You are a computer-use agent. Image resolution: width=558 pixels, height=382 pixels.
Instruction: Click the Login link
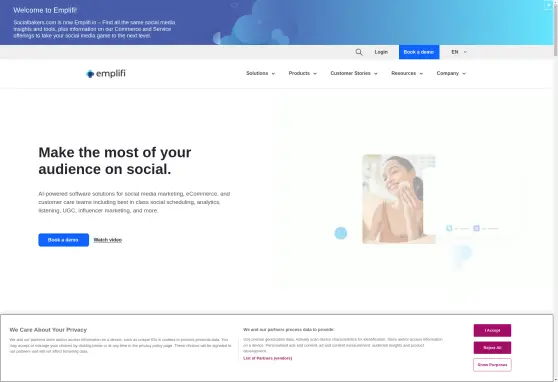(x=381, y=52)
